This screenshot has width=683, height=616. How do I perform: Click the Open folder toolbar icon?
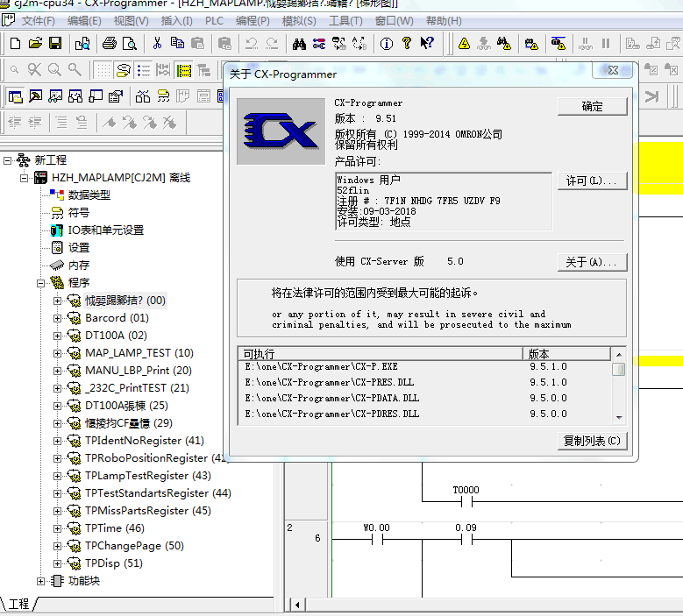click(35, 43)
